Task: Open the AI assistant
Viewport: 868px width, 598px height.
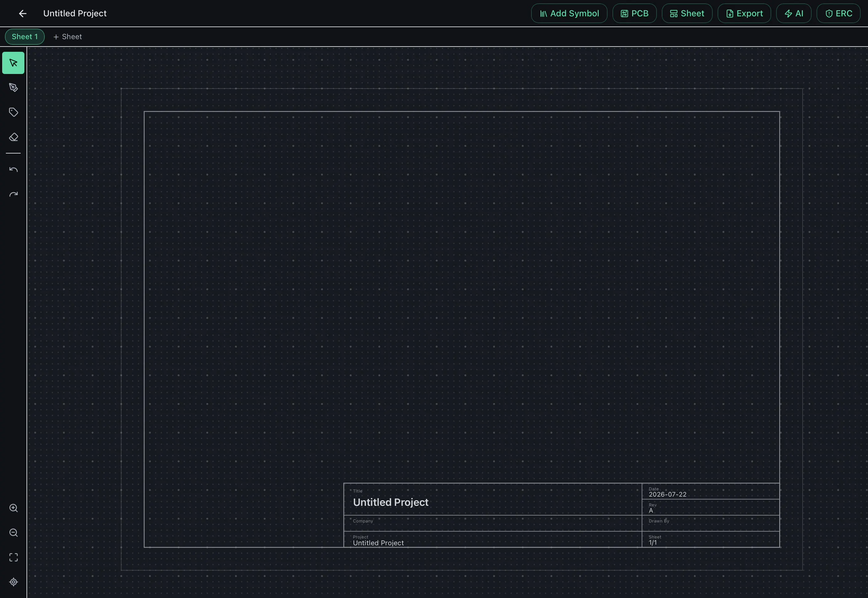Action: [793, 14]
